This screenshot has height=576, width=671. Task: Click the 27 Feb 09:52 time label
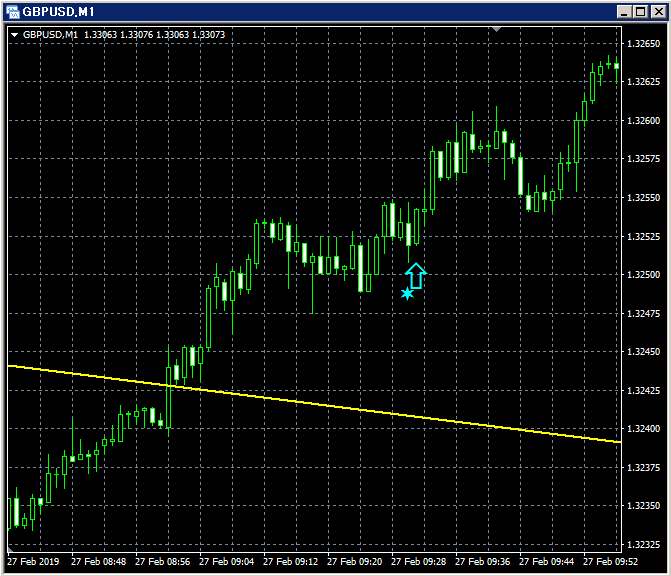611,561
